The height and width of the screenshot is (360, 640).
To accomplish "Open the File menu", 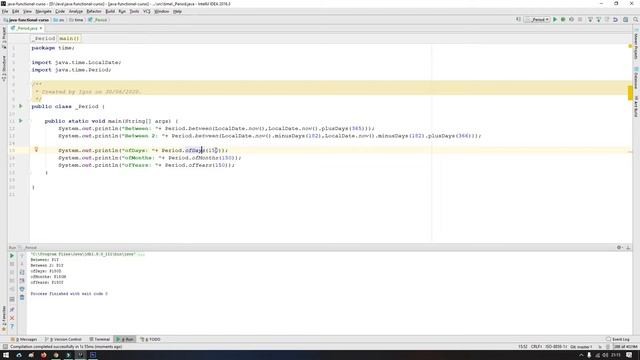I will click(5, 11).
